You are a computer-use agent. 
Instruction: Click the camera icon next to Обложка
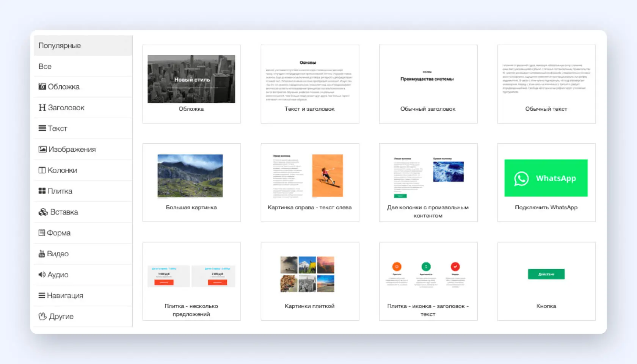click(42, 87)
